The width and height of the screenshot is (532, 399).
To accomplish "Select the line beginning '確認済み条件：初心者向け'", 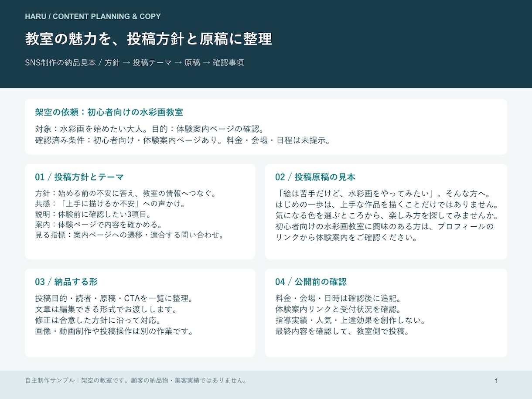I will click(183, 140).
